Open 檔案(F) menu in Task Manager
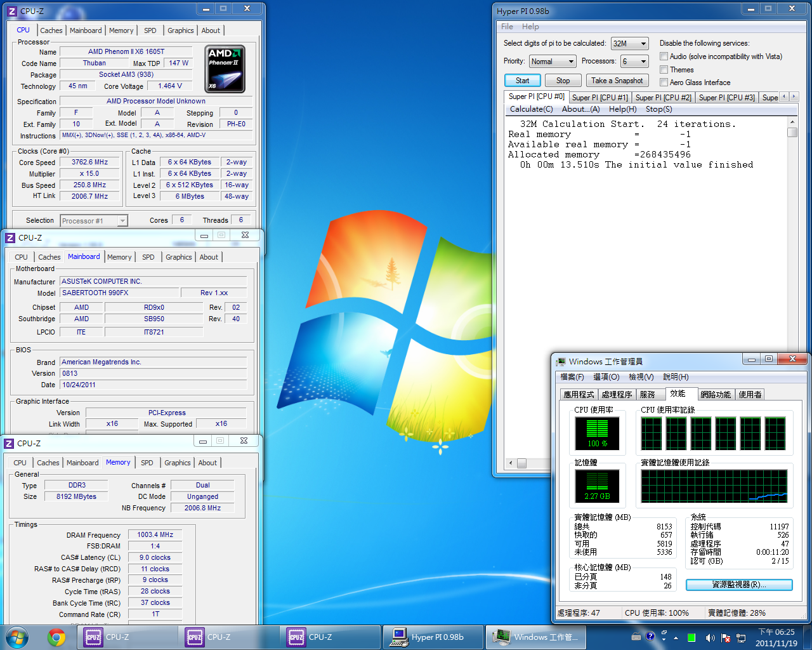Screen dimensions: 812x650 (572, 377)
